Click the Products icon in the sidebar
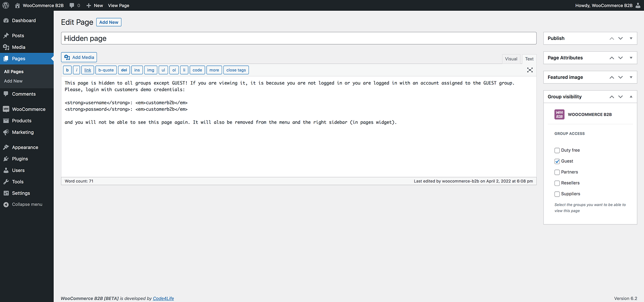 point(6,121)
